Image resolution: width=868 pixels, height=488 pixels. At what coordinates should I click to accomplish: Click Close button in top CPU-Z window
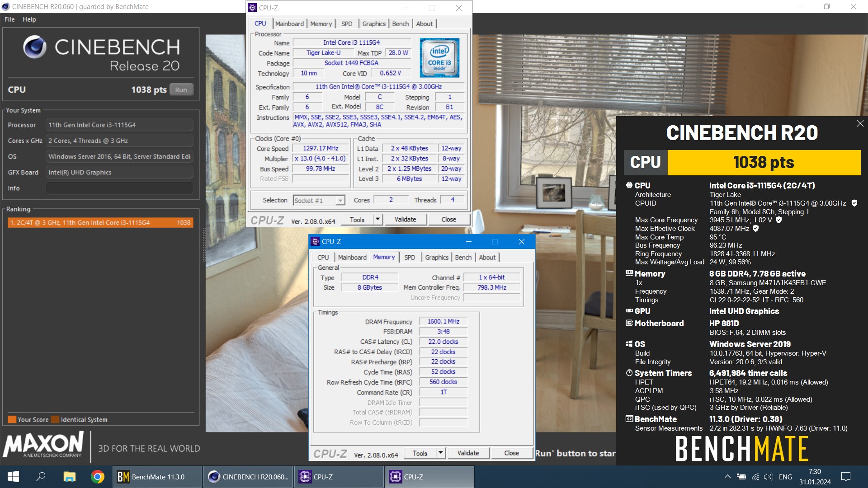[448, 220]
